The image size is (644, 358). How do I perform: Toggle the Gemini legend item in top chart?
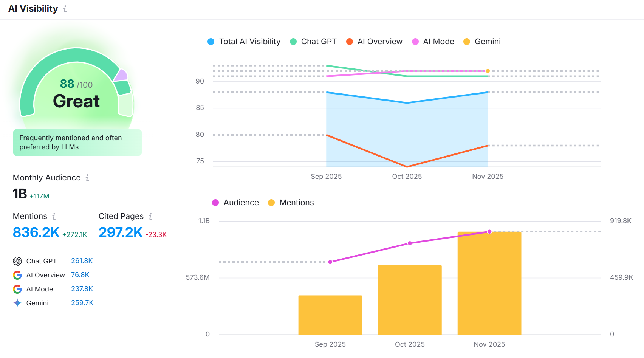click(482, 42)
